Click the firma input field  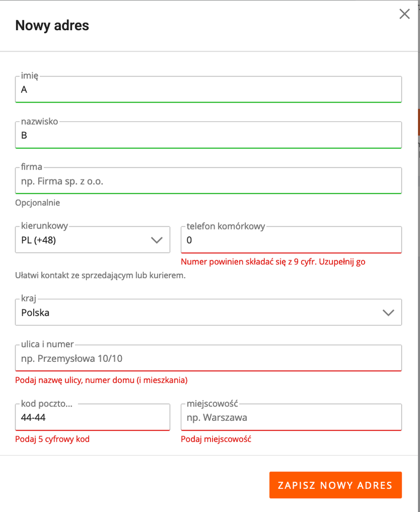[x=208, y=181]
